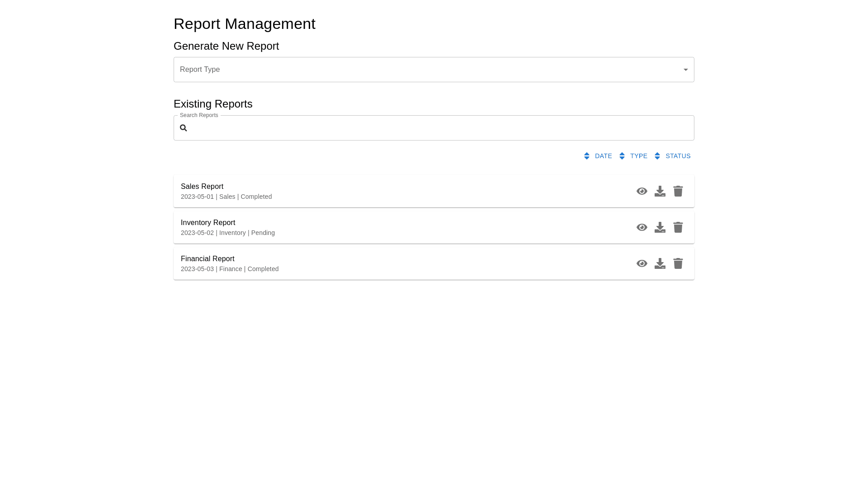The image size is (868, 488).
Task: Sort reports by Status
Action: (x=678, y=156)
